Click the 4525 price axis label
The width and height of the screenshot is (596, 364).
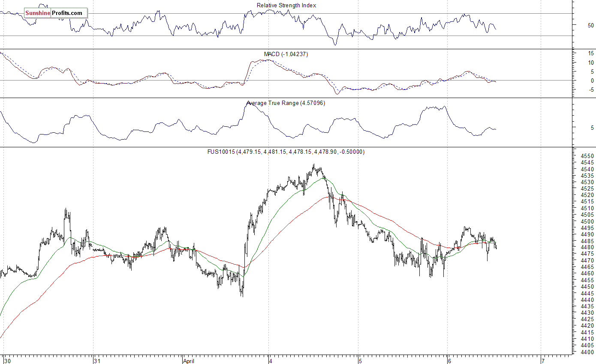(587, 188)
